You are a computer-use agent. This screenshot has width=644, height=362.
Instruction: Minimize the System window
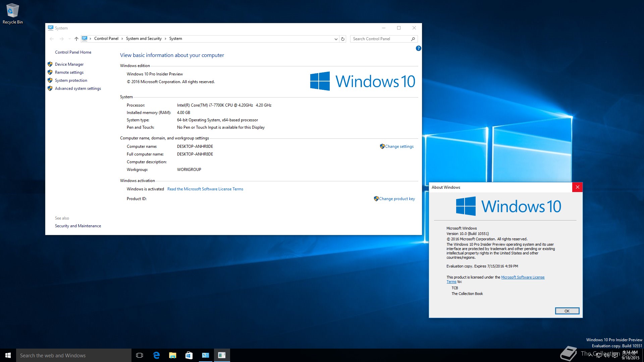[x=384, y=28]
